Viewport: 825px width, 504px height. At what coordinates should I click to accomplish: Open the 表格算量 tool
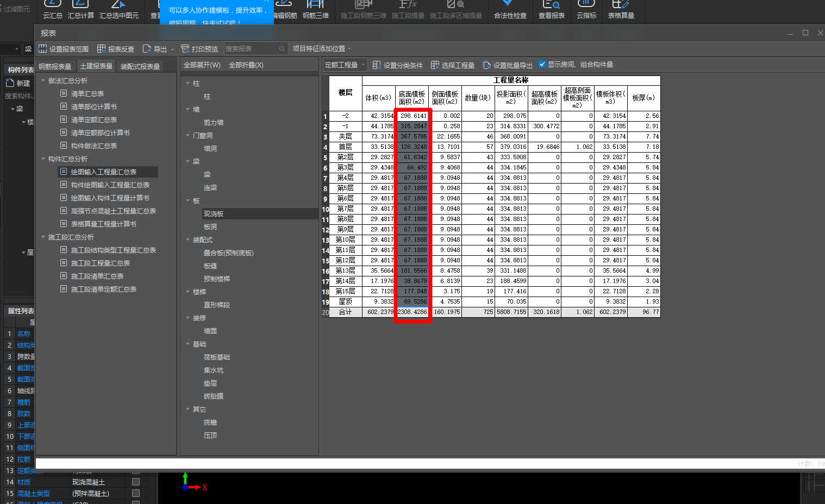tap(621, 10)
